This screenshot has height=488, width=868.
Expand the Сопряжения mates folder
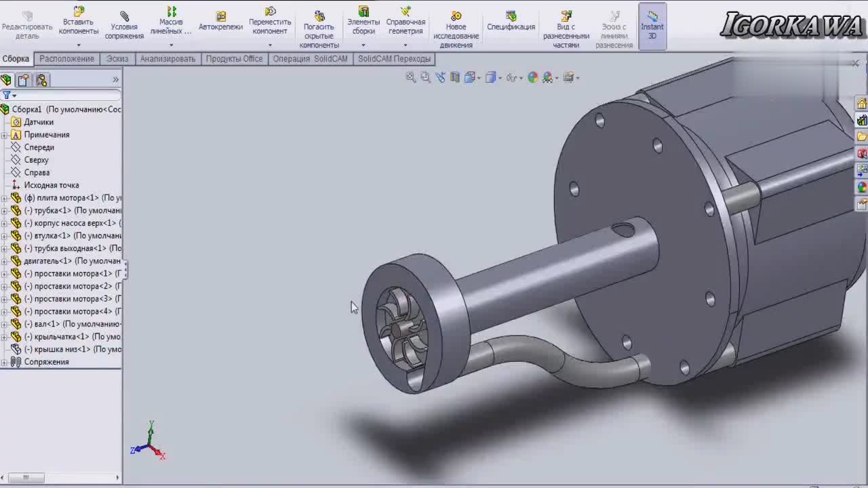4,362
